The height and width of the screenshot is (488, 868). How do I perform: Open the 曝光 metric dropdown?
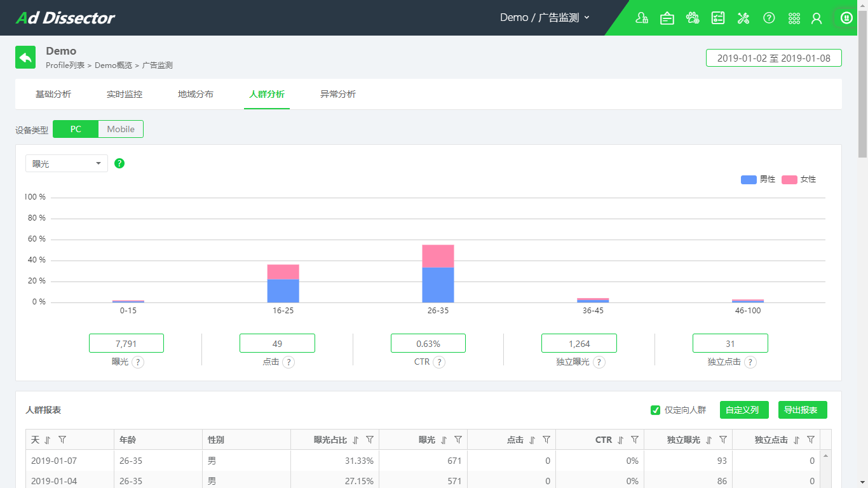[x=67, y=163]
